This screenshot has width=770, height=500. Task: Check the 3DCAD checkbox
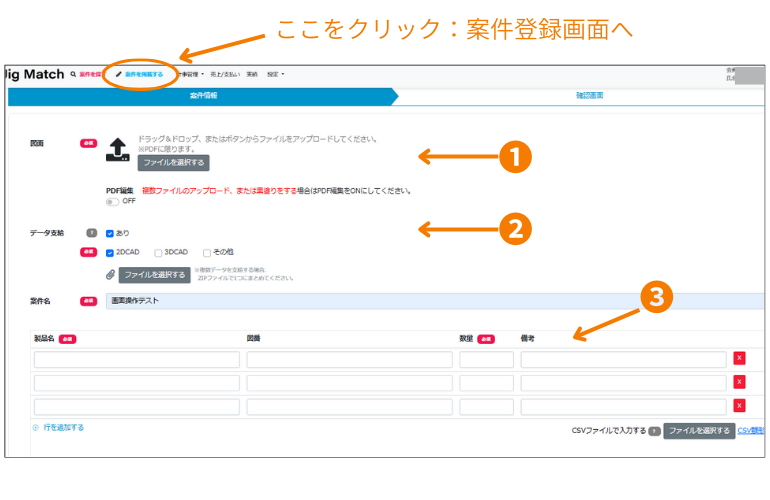[158, 253]
